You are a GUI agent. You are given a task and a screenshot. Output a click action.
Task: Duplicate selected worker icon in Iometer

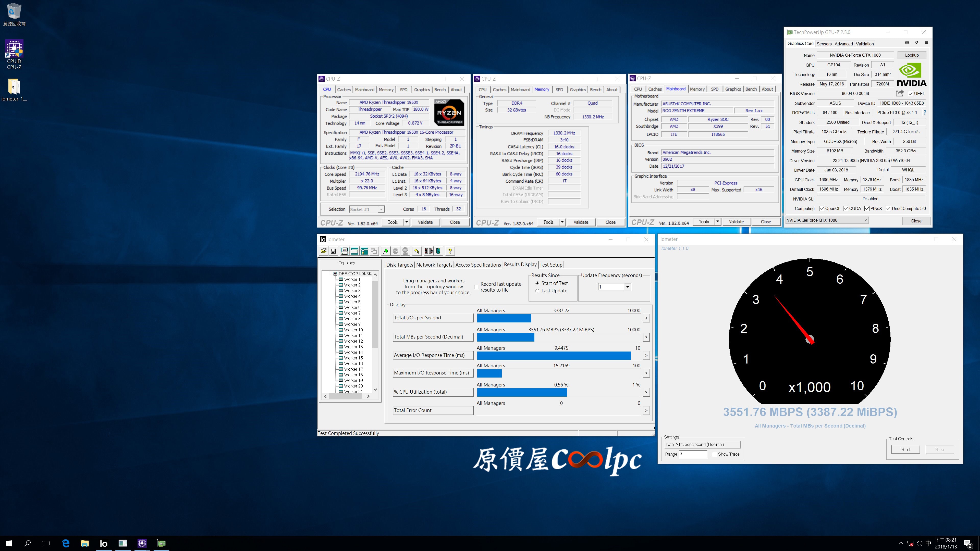tap(374, 251)
